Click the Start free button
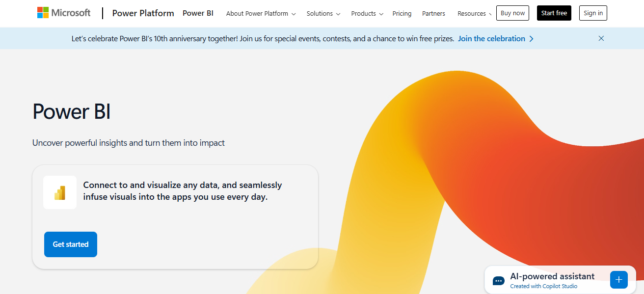Screen dimensions: 644x294 tap(554, 13)
